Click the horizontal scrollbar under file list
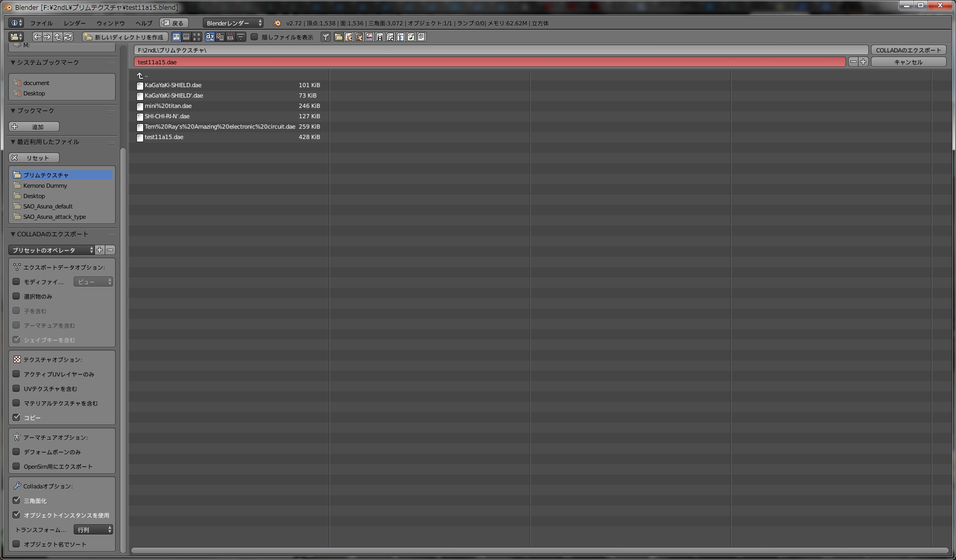Image resolution: width=956 pixels, height=560 pixels. coord(539,550)
